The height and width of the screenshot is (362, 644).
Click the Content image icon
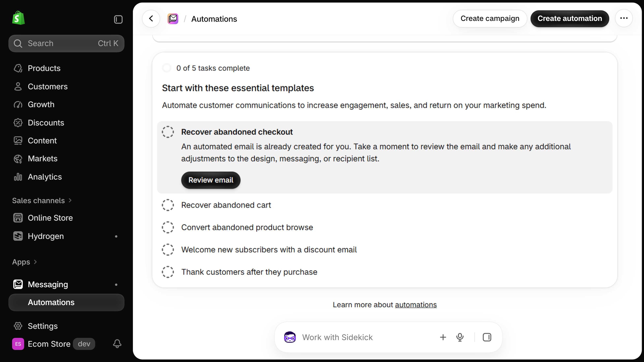[x=18, y=141]
